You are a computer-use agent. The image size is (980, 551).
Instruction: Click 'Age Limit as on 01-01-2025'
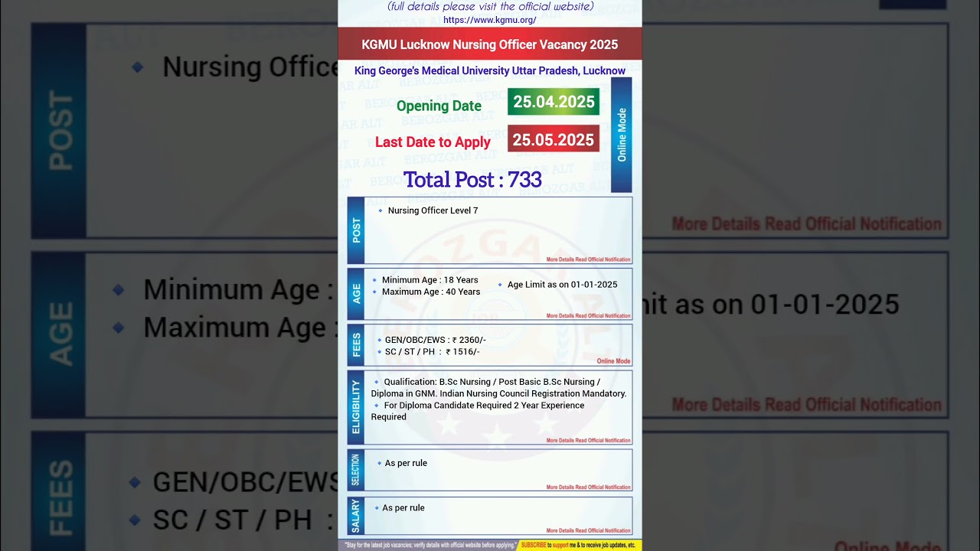pyautogui.click(x=562, y=285)
